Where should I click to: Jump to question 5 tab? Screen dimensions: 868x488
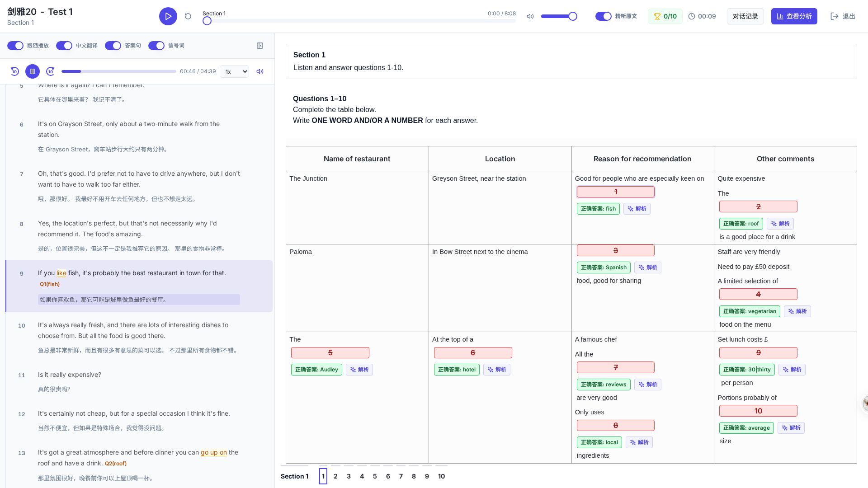(x=375, y=476)
